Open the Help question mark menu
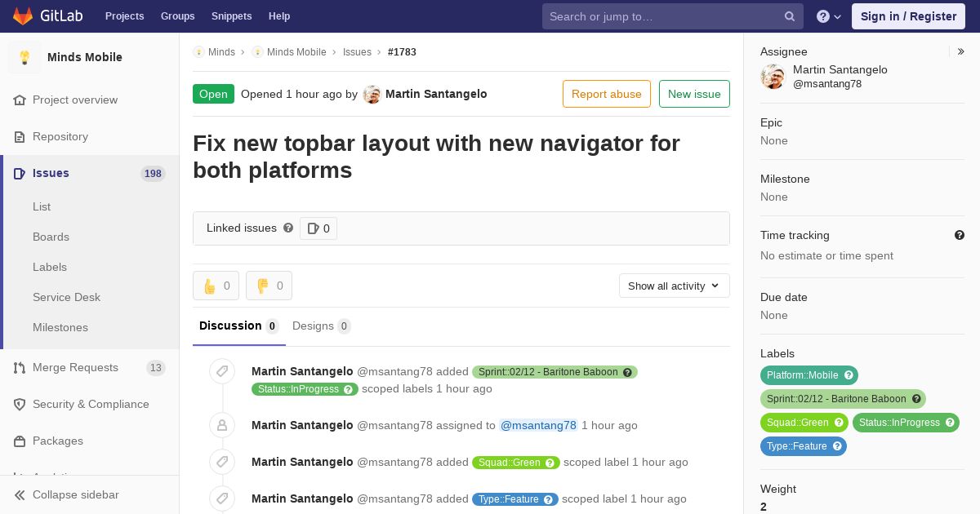 click(829, 16)
